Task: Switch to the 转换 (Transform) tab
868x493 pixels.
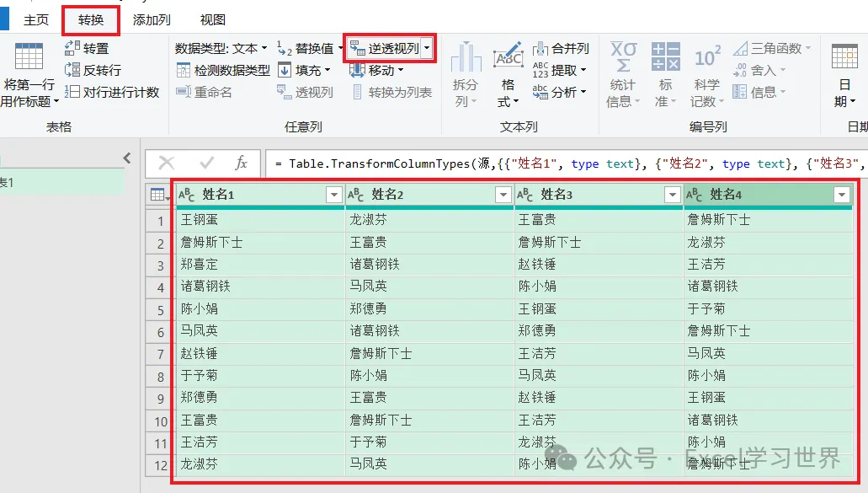Action: click(x=91, y=20)
